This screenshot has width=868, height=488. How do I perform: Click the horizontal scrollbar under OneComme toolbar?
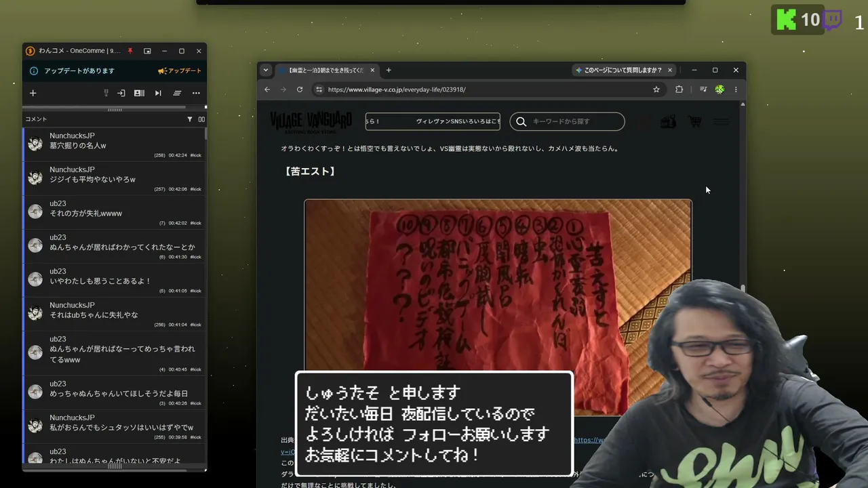(x=104, y=107)
